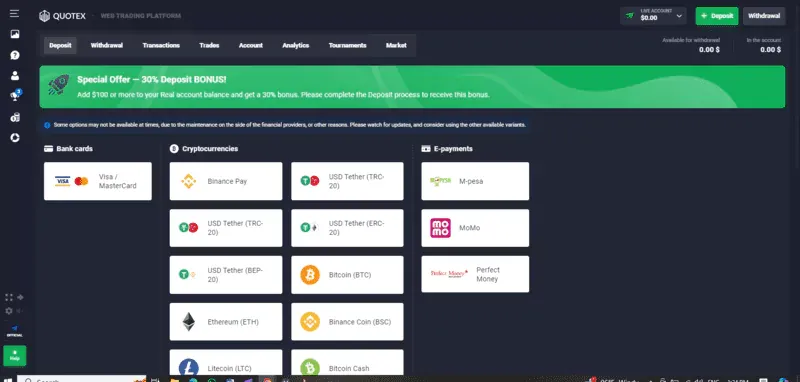The image size is (800, 382).
Task: Click the Bank cards section icon
Action: (48, 149)
